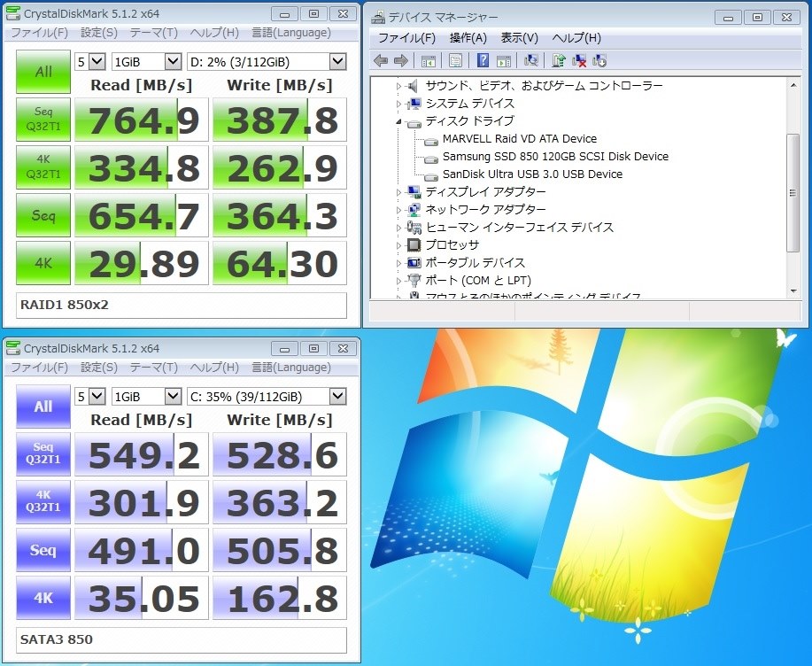Select SanDisk Ultra USB 3.0 USB Device
This screenshot has width=812, height=666.
point(532,174)
